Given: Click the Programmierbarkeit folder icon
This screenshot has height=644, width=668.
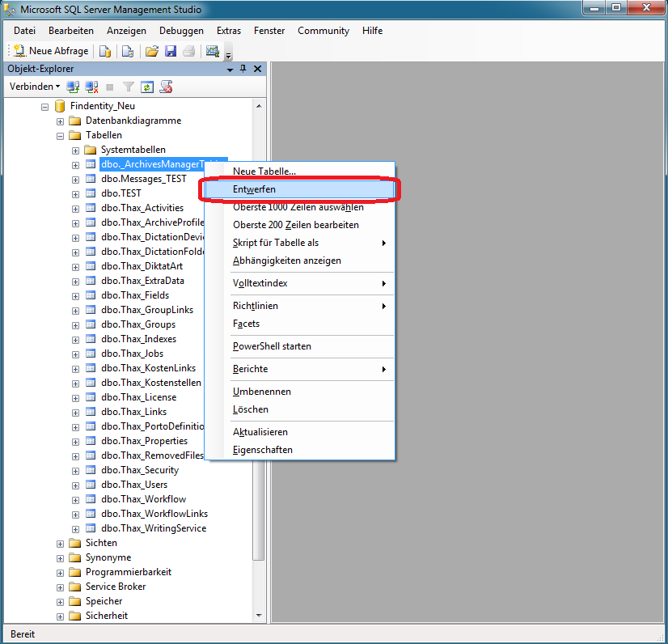Looking at the screenshot, I should 75,572.
